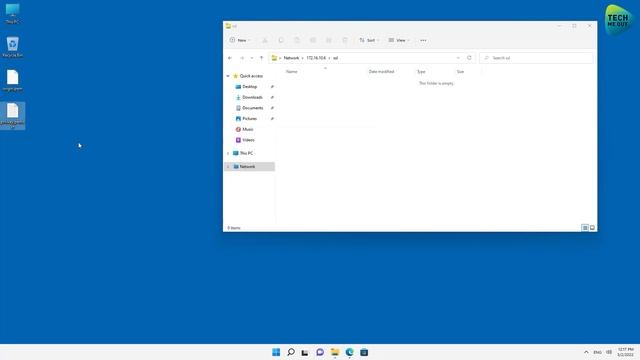Open Microsoft Store from taskbar
Viewport: 640px width, 360px height.
[364, 352]
